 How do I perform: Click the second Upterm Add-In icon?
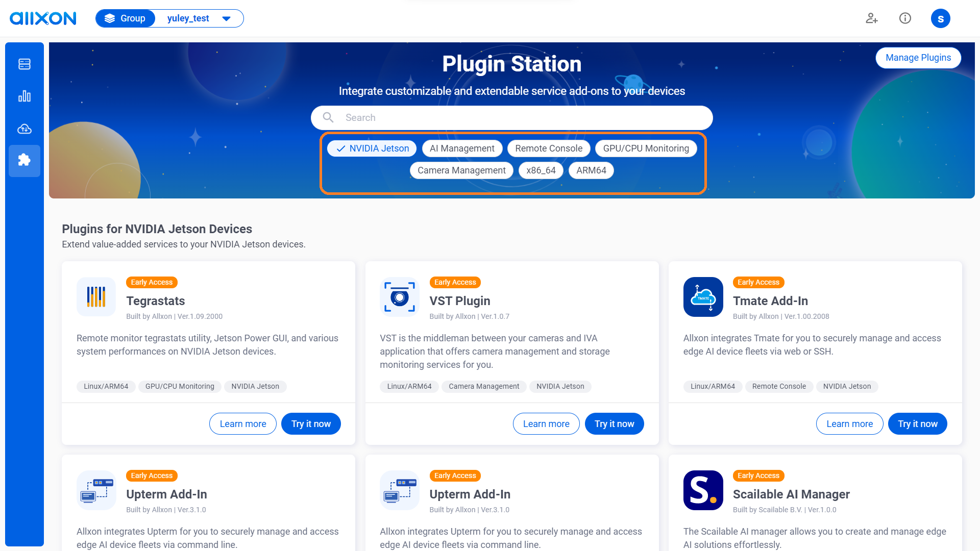pos(400,490)
